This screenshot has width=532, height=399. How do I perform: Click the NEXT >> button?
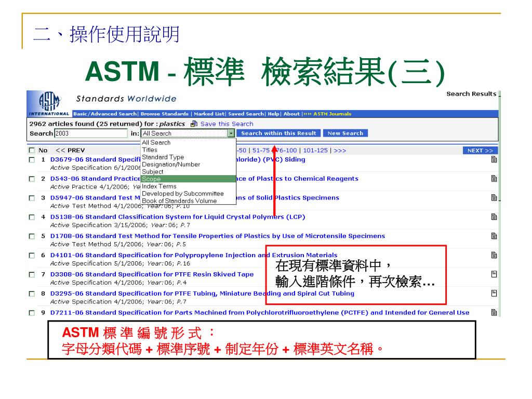(480, 151)
